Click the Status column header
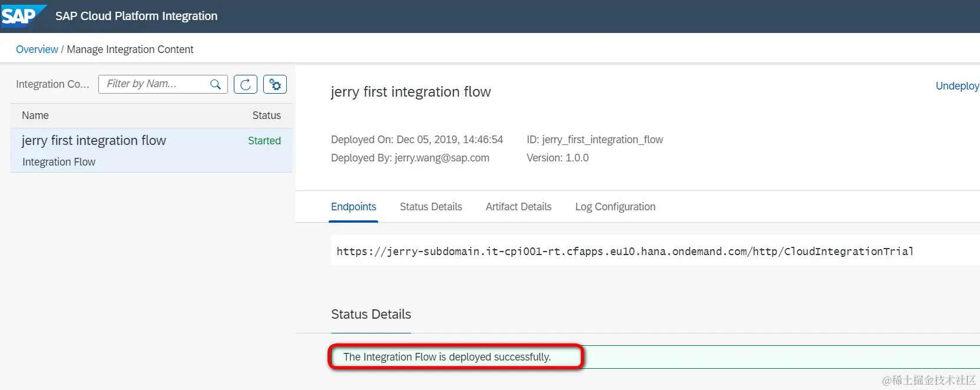 266,115
